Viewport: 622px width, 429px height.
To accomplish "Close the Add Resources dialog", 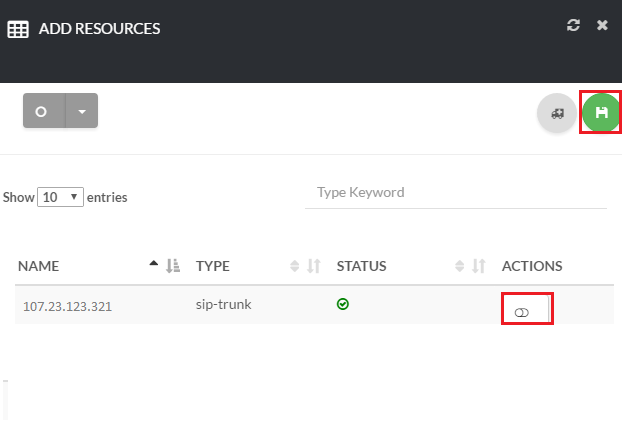I will 602,25.
